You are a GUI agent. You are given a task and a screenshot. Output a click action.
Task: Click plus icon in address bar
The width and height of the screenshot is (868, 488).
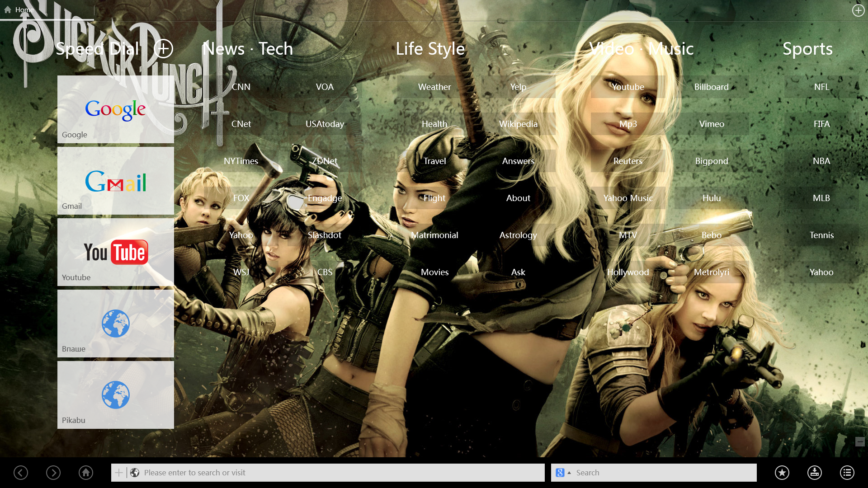pos(119,473)
